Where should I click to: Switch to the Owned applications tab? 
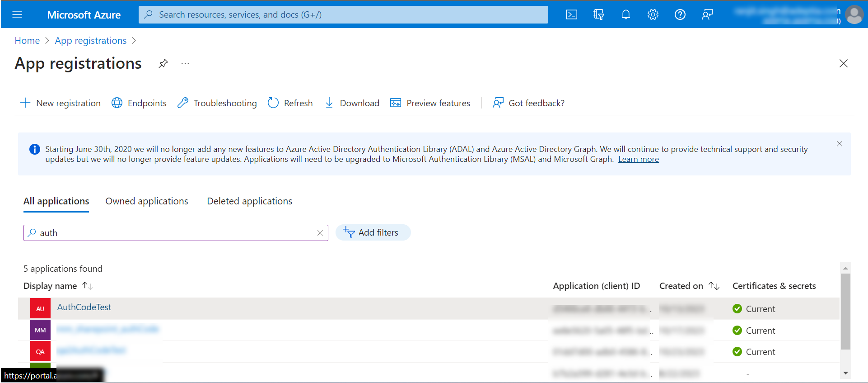coord(147,201)
